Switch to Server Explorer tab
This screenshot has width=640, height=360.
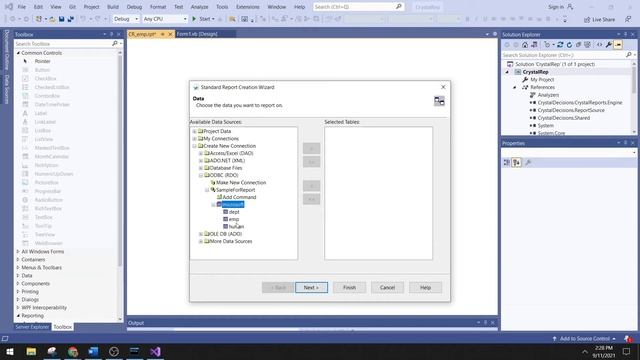click(32, 327)
